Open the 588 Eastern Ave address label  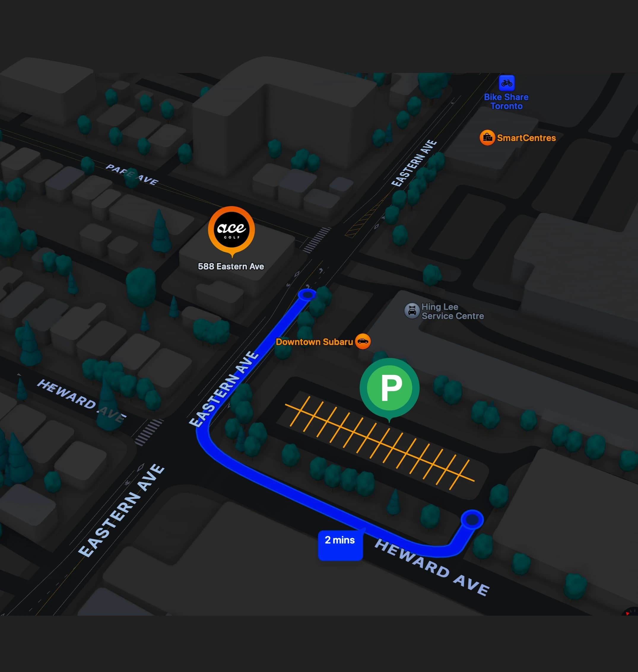pos(231,267)
